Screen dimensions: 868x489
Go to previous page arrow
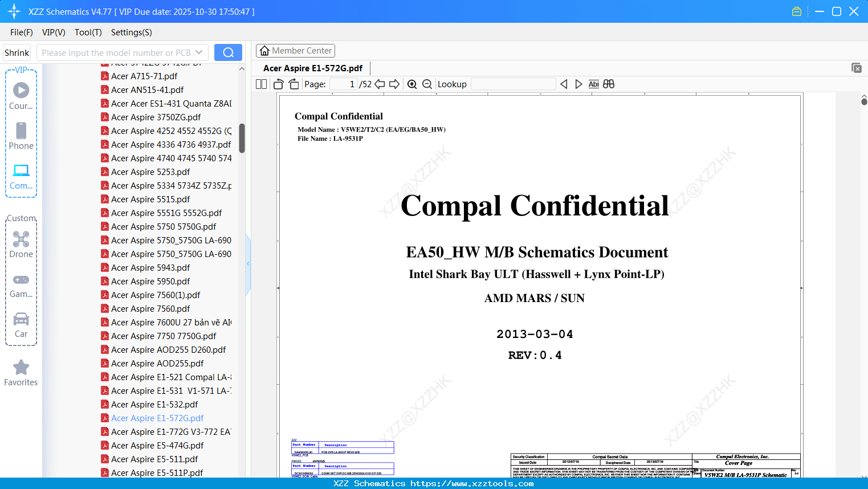pos(380,84)
